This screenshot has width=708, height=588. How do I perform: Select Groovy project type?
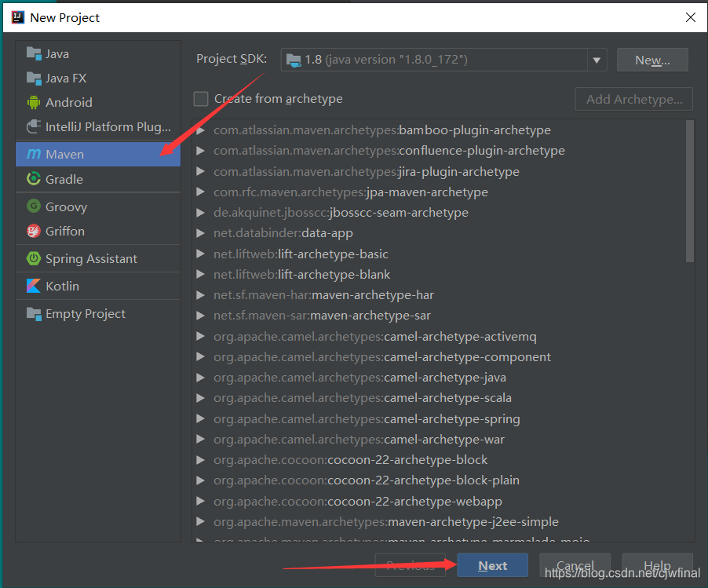[98, 206]
